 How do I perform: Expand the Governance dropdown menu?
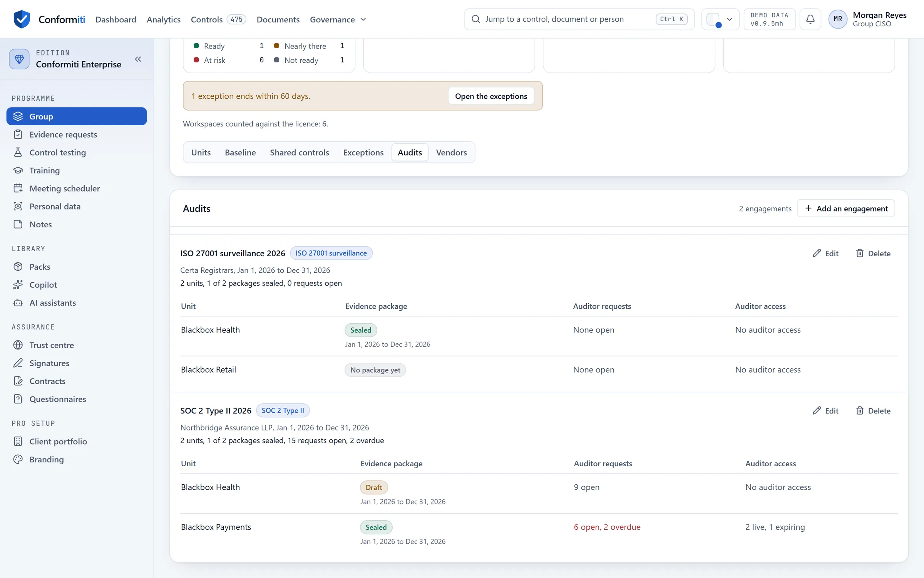tap(338, 19)
